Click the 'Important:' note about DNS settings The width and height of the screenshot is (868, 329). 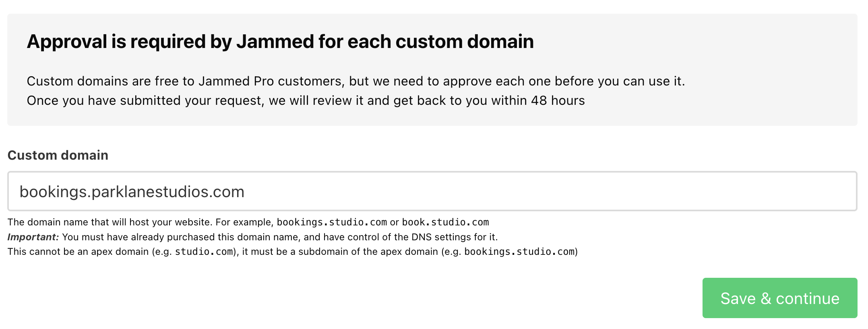[x=252, y=237]
